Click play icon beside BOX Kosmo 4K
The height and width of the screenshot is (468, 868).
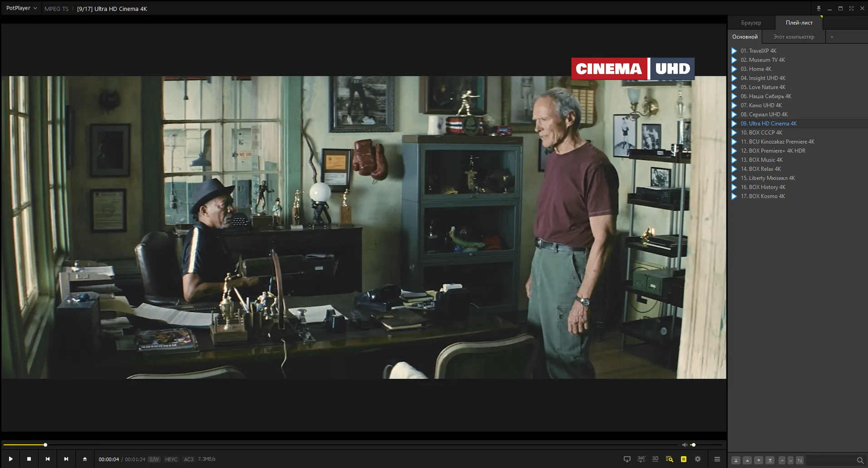tap(734, 196)
